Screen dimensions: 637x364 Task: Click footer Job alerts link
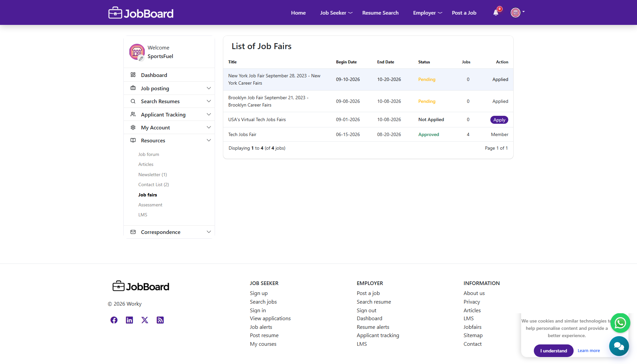[261, 327]
